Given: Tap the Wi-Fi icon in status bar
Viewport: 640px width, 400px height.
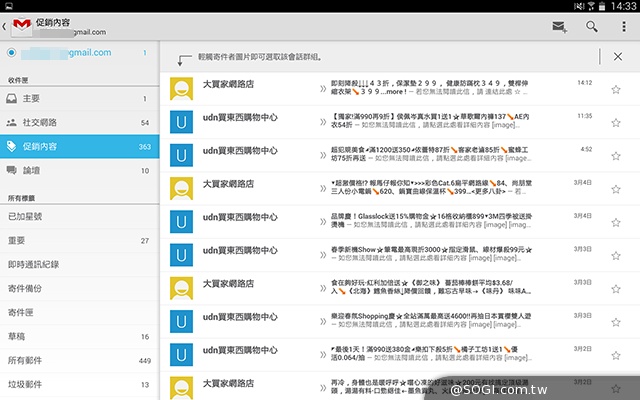Looking at the screenshot, I should click(x=590, y=6).
